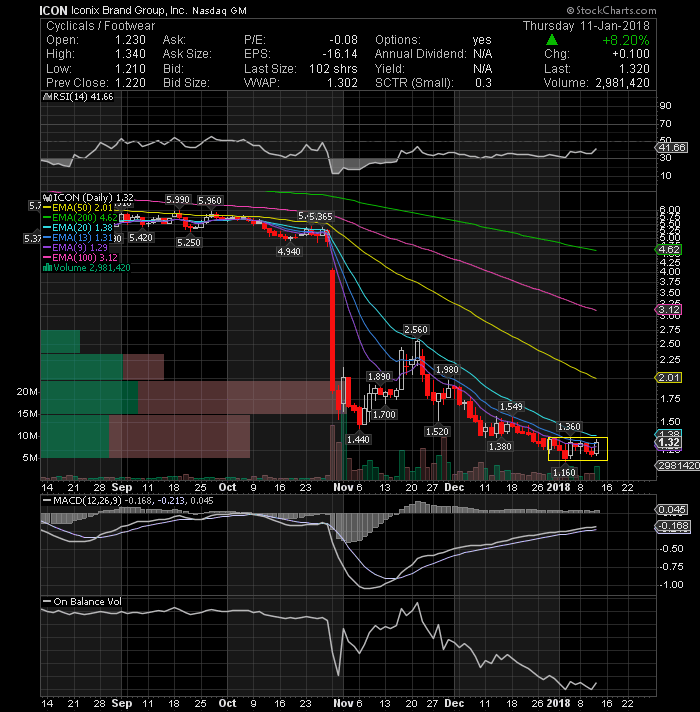Click the 1.980 price label
The width and height of the screenshot is (700, 712).
coord(447,370)
